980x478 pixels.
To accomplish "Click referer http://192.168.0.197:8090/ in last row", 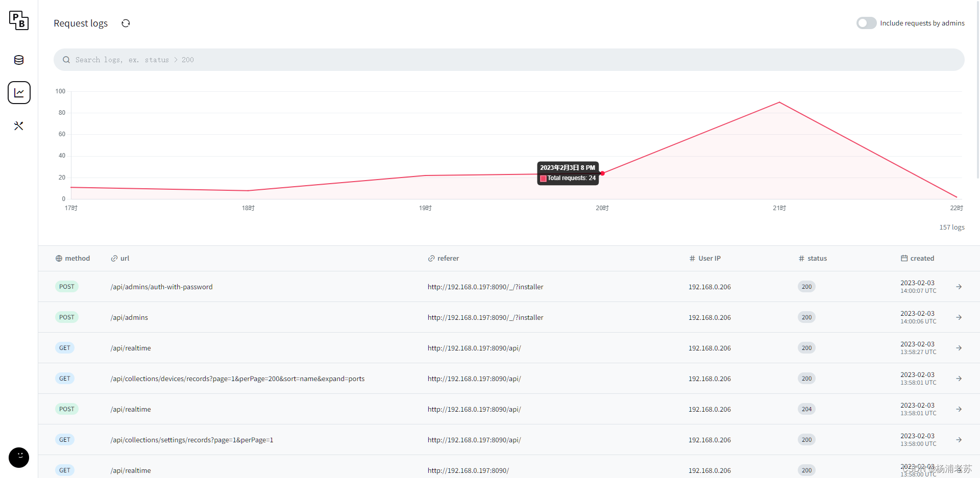I will tap(468, 470).
